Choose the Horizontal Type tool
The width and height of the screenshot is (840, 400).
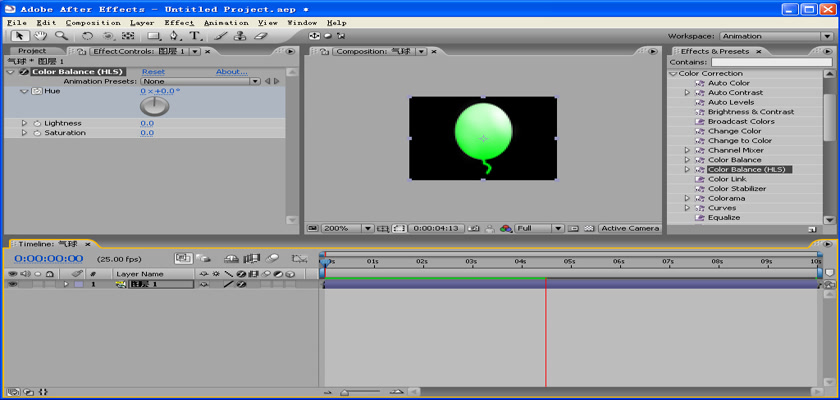pyautogui.click(x=195, y=36)
